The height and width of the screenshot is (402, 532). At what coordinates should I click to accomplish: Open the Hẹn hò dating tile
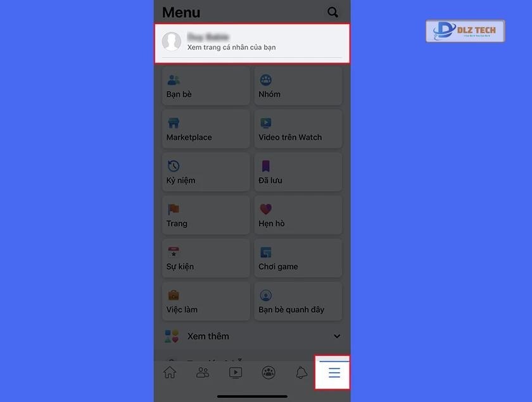298,216
